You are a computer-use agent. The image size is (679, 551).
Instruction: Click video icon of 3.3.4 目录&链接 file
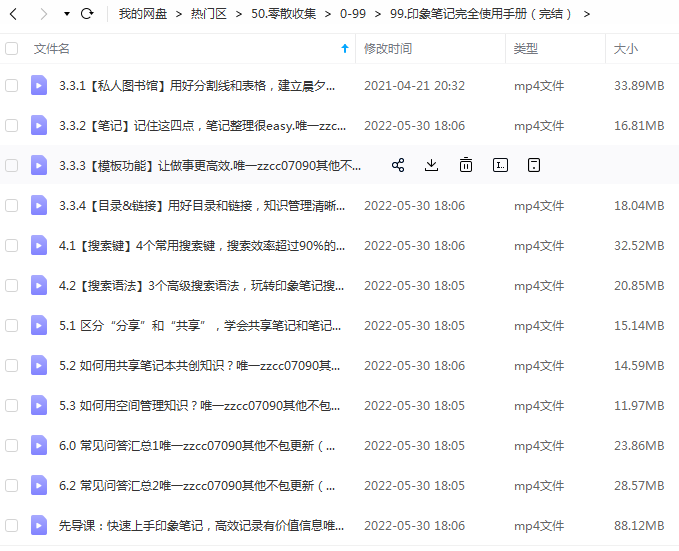tap(39, 205)
